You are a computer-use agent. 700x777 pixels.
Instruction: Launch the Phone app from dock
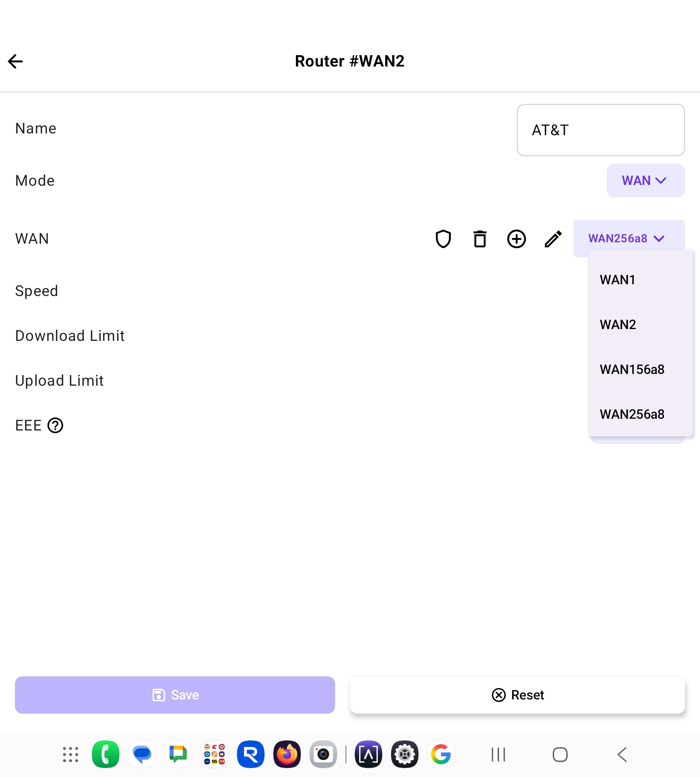click(105, 754)
